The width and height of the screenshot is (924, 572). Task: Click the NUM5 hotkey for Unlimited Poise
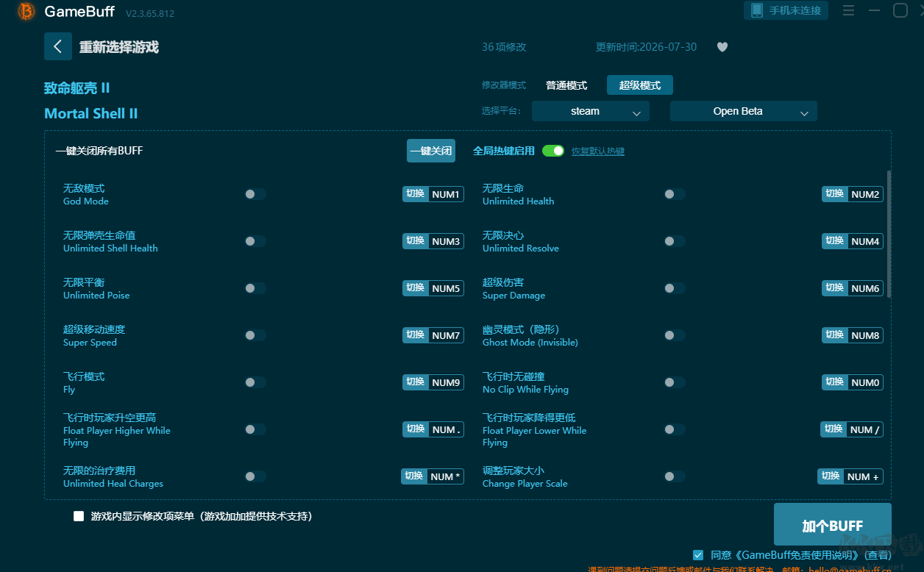(433, 288)
